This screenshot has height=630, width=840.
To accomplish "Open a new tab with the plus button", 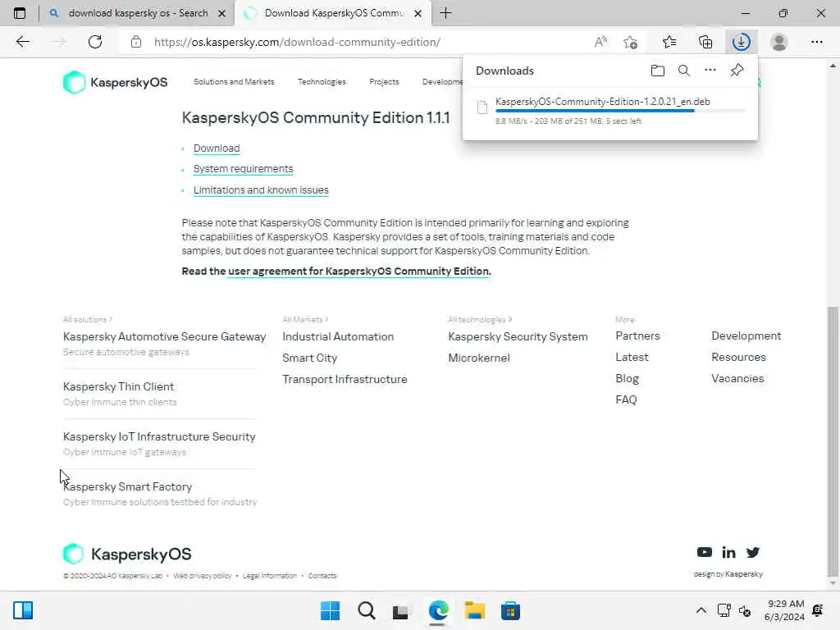I will (x=445, y=13).
